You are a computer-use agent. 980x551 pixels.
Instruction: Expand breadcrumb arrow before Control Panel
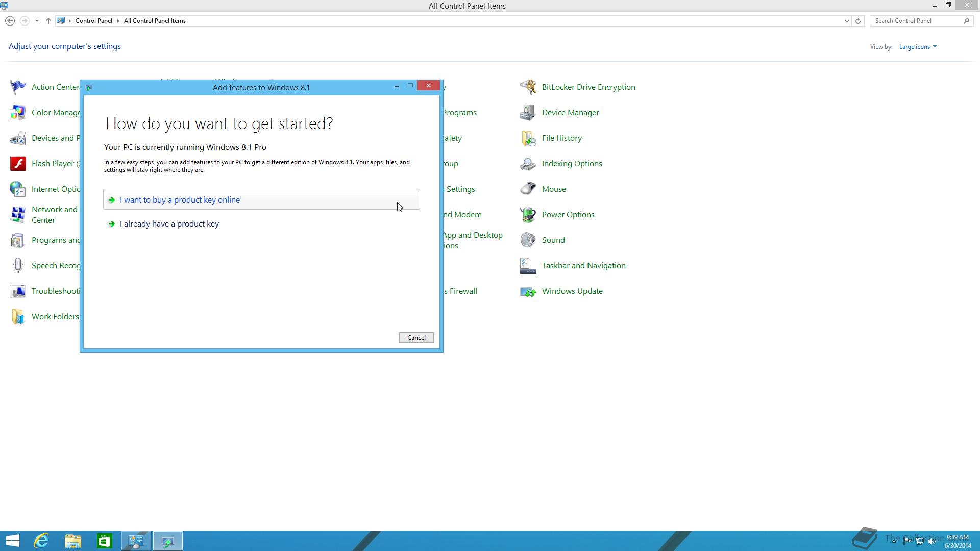[70, 21]
